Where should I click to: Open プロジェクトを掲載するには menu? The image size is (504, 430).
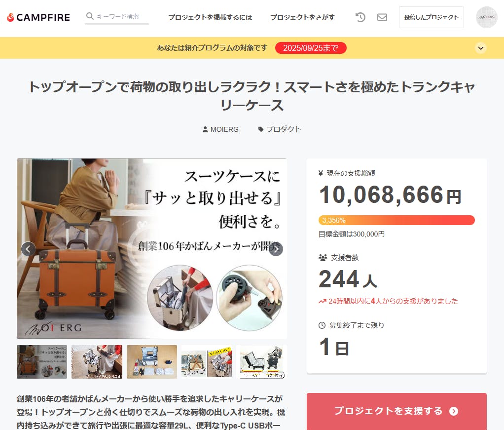210,17
